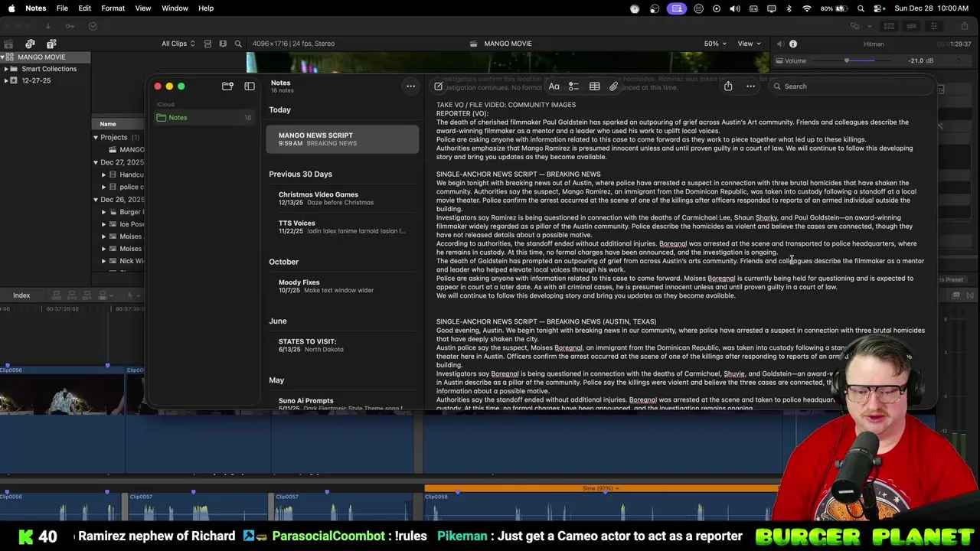This screenshot has width=980, height=551.
Task: Toggle the Final Cut inspector sliders button
Action: tap(933, 26)
